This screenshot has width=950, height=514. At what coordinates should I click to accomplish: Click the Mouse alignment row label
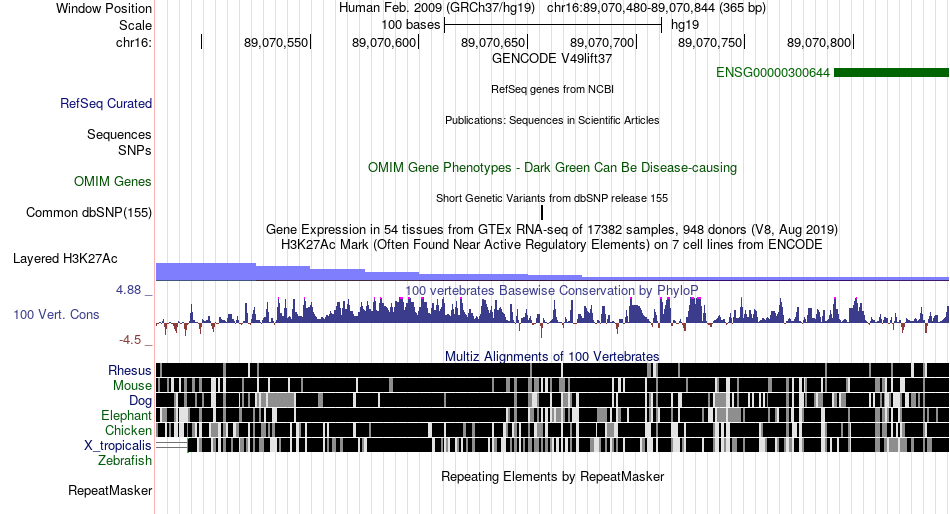tap(131, 386)
